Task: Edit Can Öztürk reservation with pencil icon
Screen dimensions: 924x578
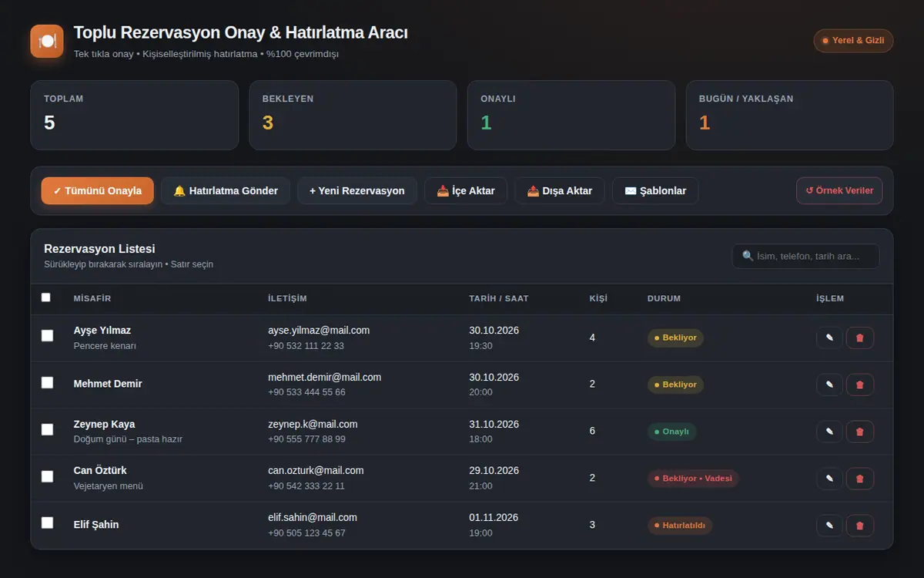Action: tap(829, 479)
